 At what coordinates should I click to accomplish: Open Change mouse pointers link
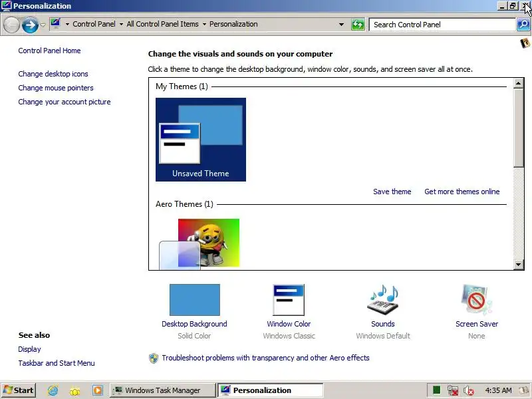[x=56, y=88]
